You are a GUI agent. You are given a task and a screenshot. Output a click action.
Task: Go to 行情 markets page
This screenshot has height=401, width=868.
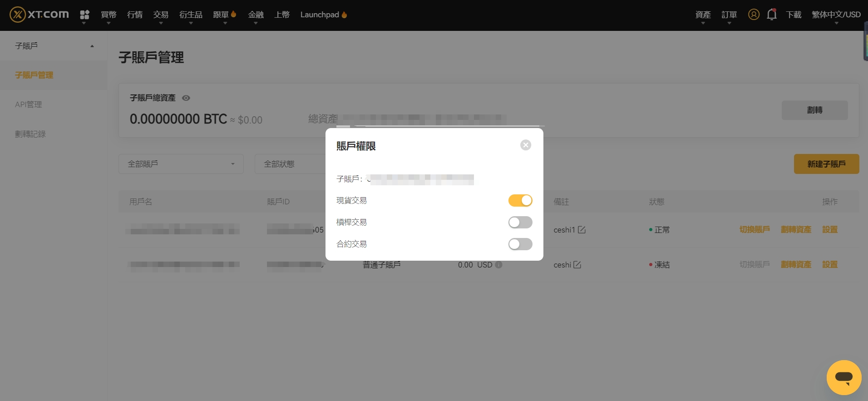pos(135,15)
